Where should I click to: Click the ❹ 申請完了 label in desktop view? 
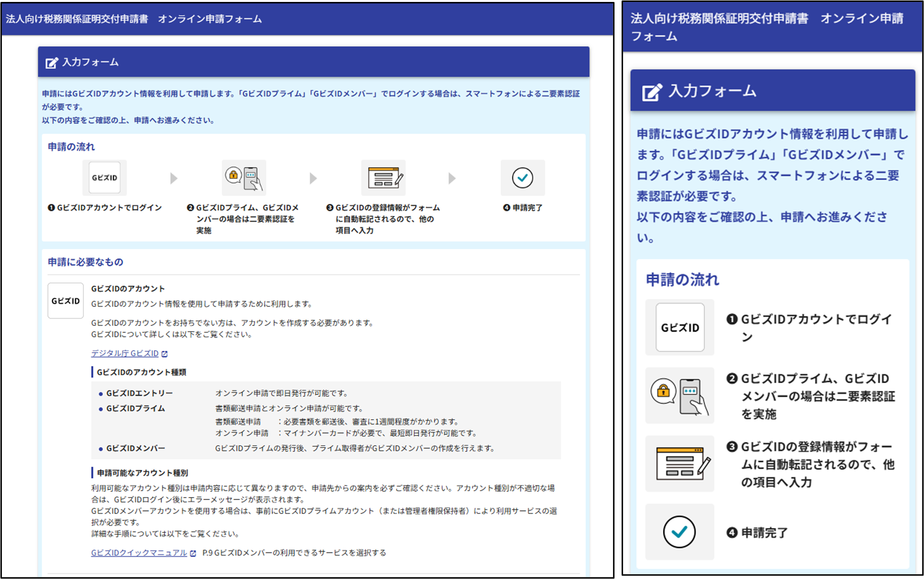pos(523,208)
